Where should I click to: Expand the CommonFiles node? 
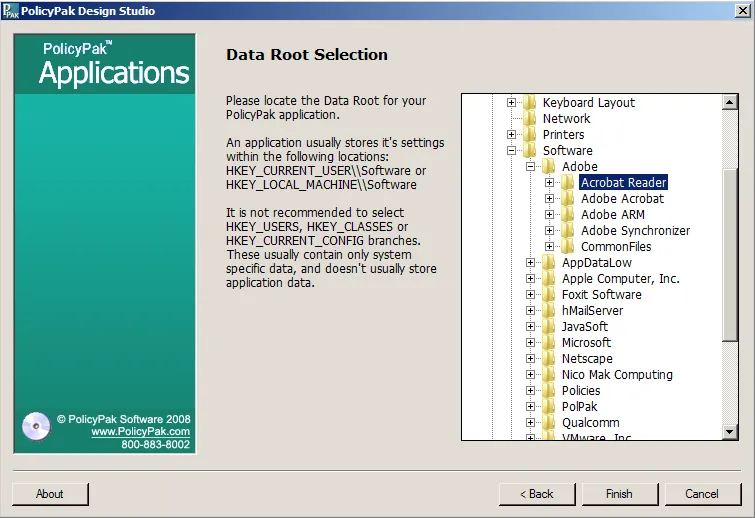549,246
